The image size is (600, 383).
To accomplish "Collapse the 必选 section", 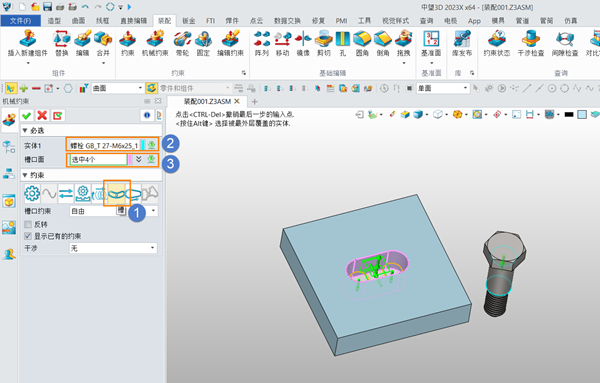I will [x=25, y=130].
